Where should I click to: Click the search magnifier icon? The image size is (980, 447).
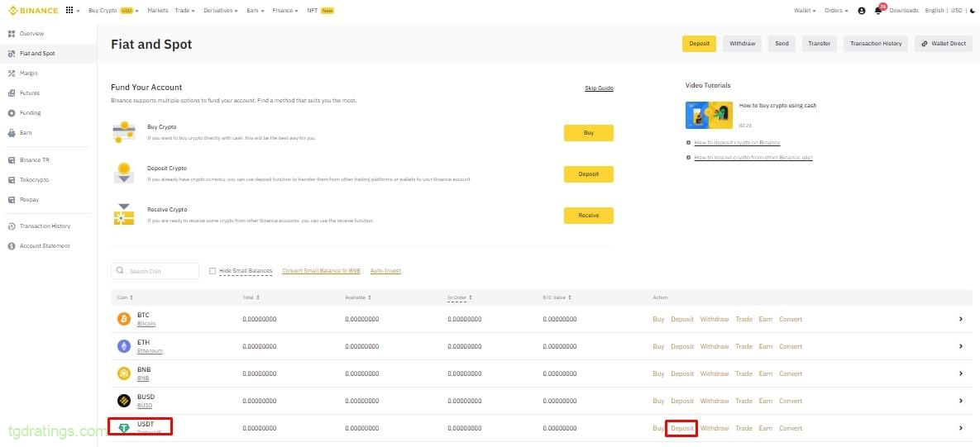pos(120,271)
